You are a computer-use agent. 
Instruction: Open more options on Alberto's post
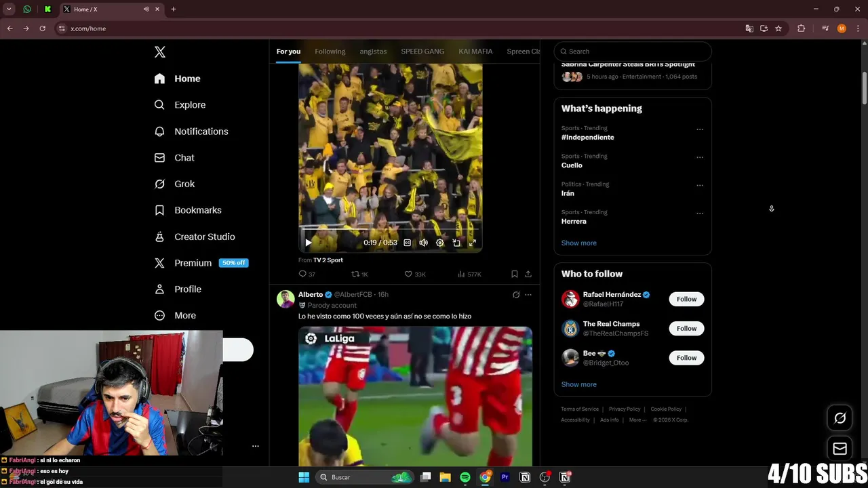pos(528,295)
